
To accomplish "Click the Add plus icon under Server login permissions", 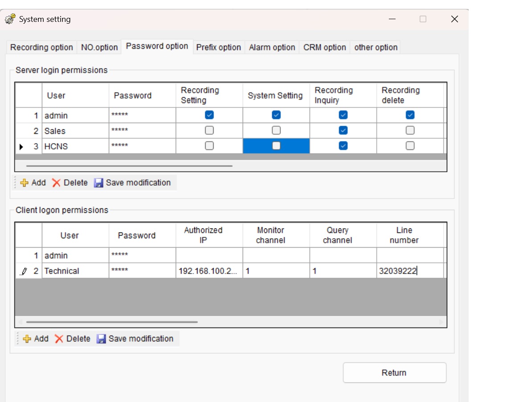I will (x=24, y=182).
